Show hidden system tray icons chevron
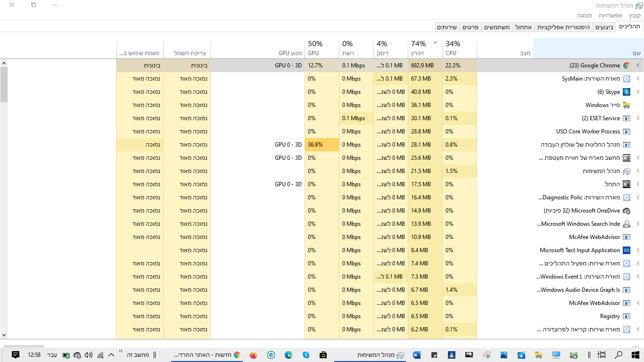The height and width of the screenshot is (362, 644). [x=111, y=355]
